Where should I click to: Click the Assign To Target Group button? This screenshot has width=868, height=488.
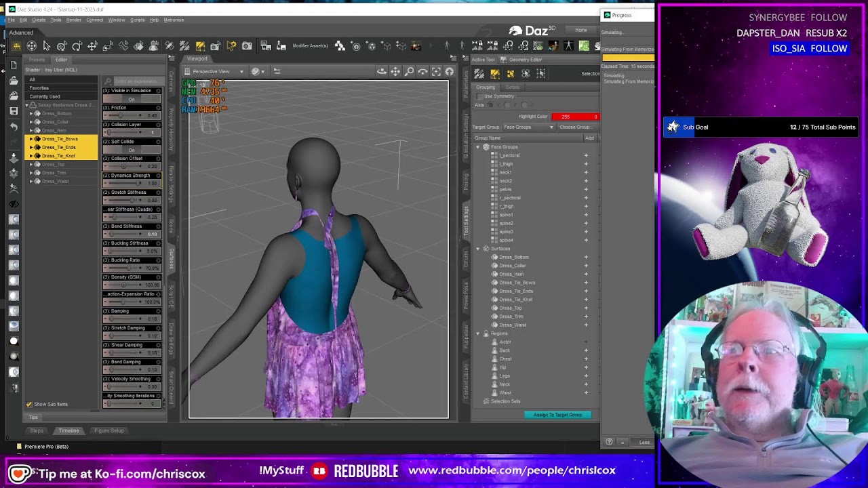tap(557, 415)
